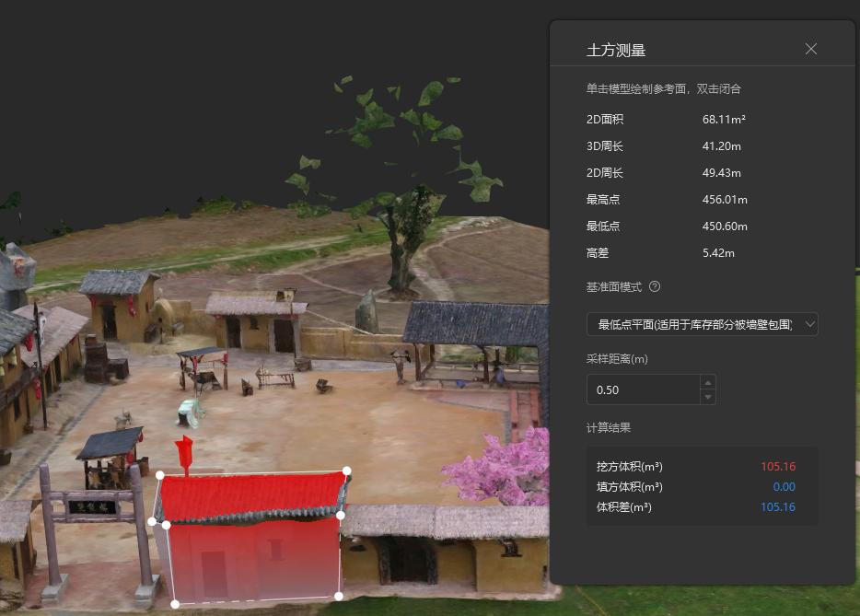Click the 高差 value 5.42m
This screenshot has height=616, width=860.
[x=718, y=253]
